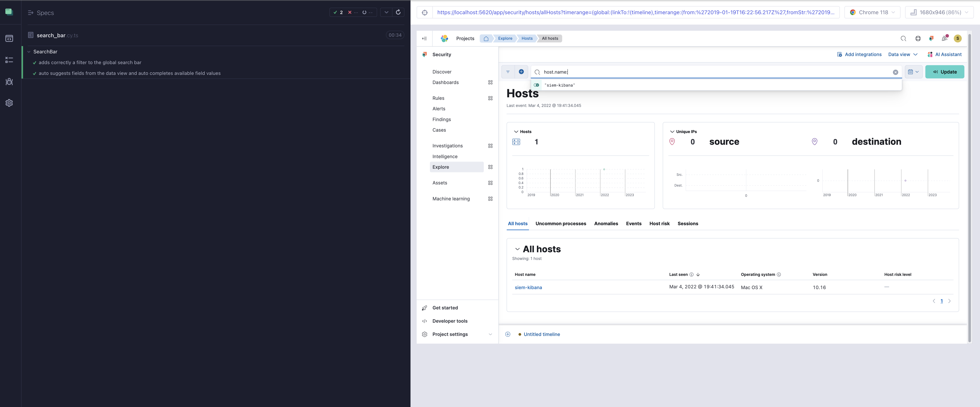Select "siem-kibana" autocomplete suggestion

pyautogui.click(x=716, y=85)
